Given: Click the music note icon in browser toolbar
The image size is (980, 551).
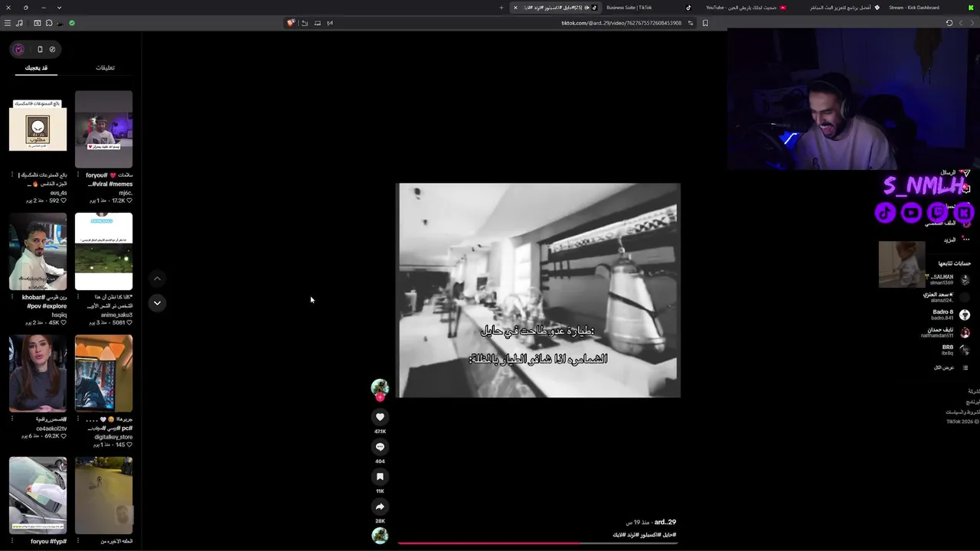Looking at the screenshot, I should (x=19, y=23).
